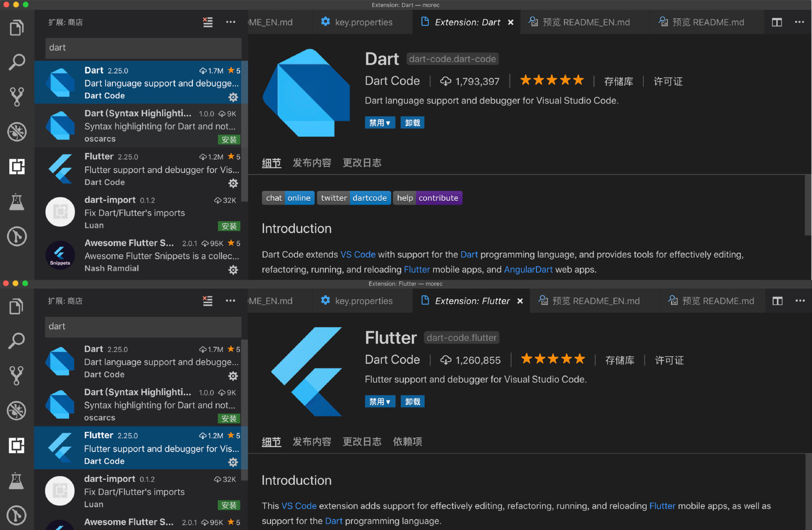Close the Extension: Dart tab
812x530 pixels.
click(x=510, y=22)
